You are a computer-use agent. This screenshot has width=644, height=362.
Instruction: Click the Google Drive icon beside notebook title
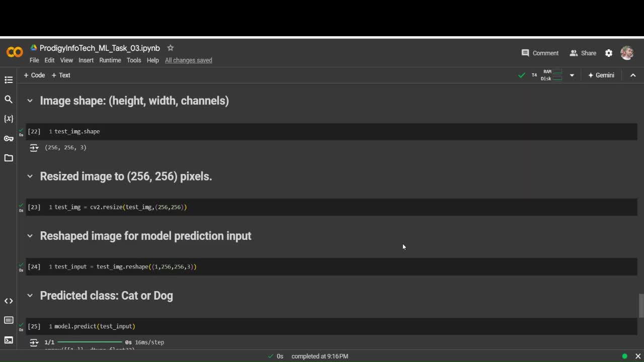[34, 48]
